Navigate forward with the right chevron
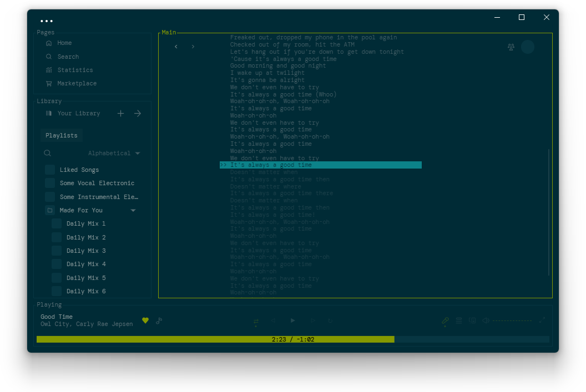 tap(193, 47)
